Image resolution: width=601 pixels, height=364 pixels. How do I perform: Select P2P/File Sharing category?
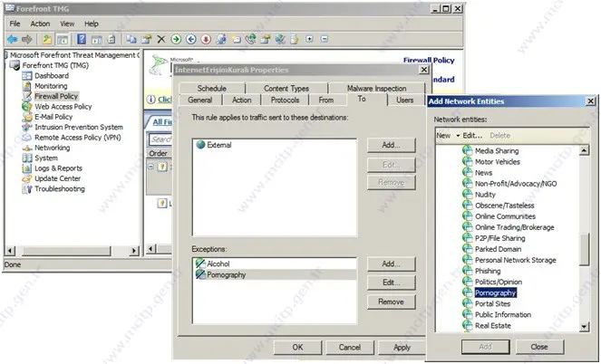coord(499,238)
